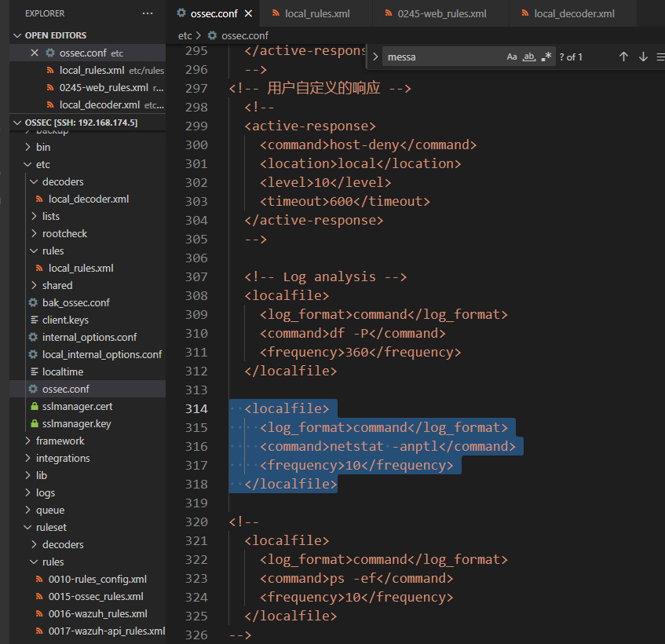
Task: Click the host-deny command text on line 300
Action: coord(365,145)
